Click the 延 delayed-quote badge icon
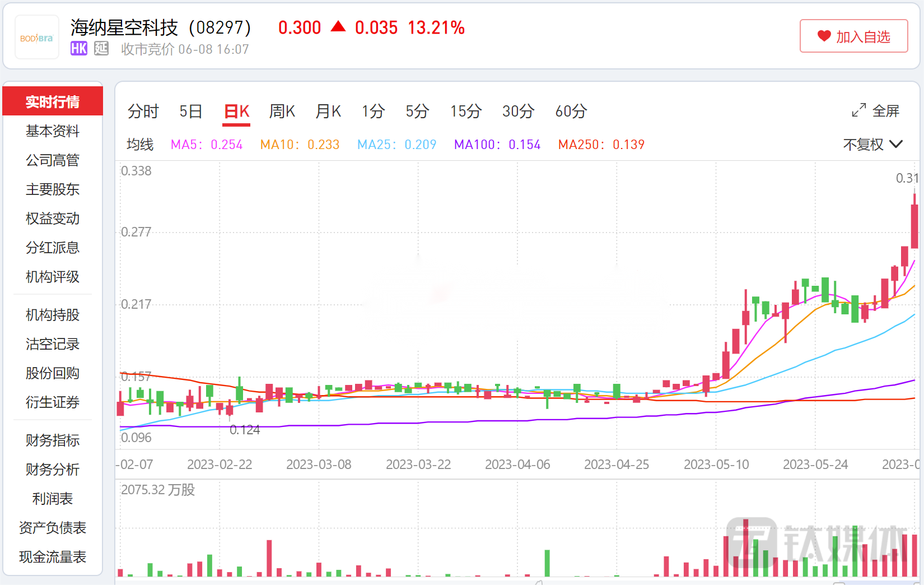The image size is (924, 585). (101, 49)
